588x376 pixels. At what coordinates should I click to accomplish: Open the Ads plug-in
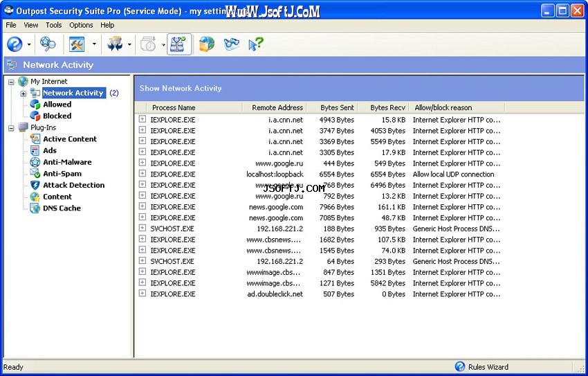click(50, 150)
